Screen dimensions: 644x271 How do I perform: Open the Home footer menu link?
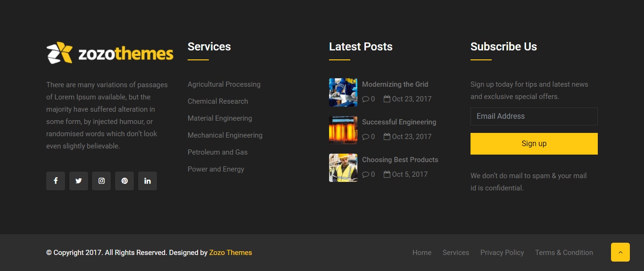(x=422, y=253)
